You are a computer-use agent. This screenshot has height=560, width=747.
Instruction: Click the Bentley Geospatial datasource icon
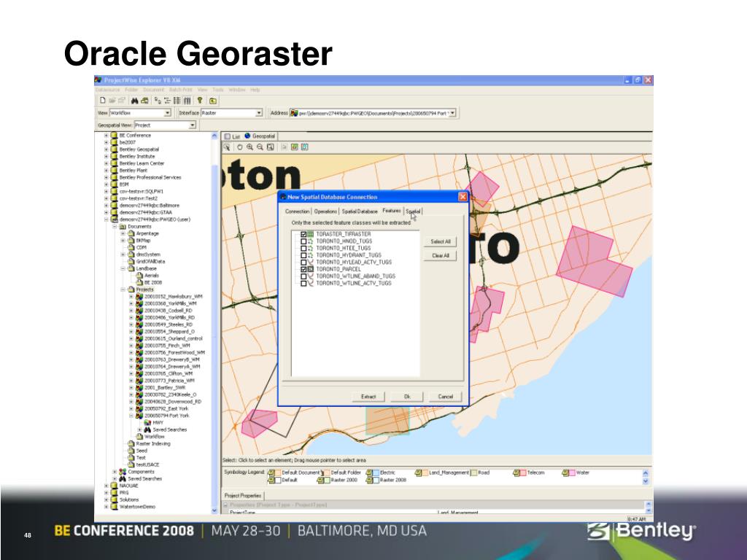(114, 149)
